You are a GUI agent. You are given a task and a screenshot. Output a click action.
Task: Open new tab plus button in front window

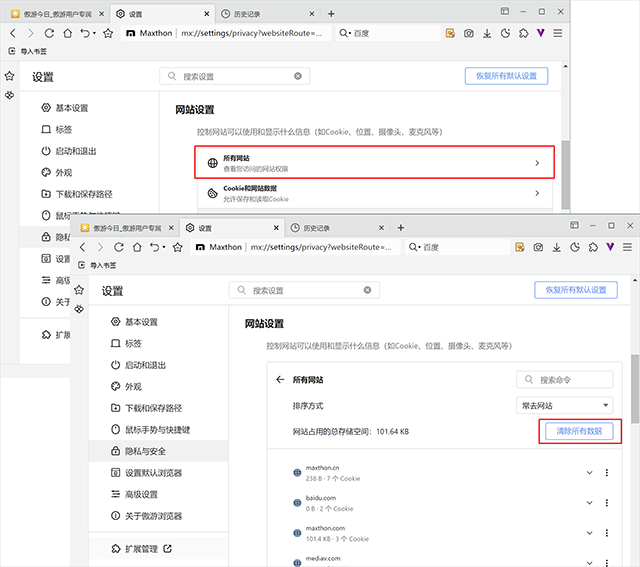[401, 228]
